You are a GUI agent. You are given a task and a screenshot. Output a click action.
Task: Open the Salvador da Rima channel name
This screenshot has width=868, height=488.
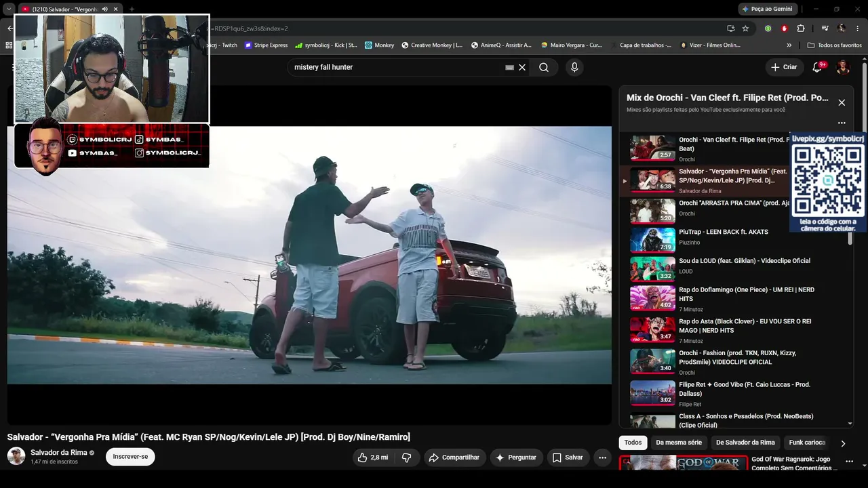pyautogui.click(x=59, y=452)
